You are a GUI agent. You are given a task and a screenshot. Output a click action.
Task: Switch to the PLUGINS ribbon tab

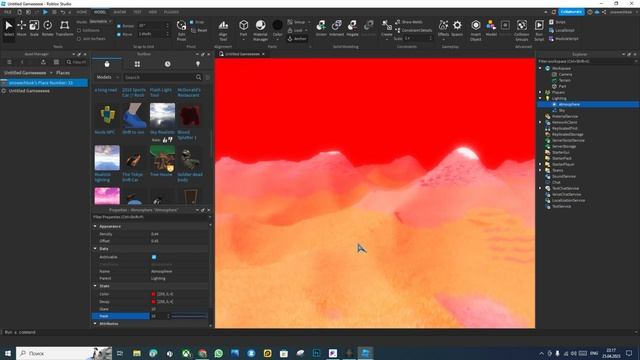[171, 12]
